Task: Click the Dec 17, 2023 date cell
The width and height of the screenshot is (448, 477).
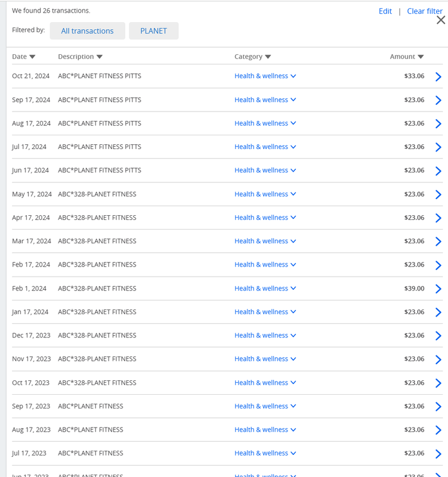Action: click(31, 335)
